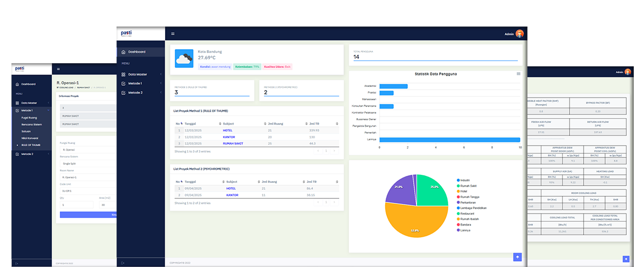Screen dimensions: 644x267
Task: Click the logout icon at bottom of center sidebar
Action: click(123, 263)
